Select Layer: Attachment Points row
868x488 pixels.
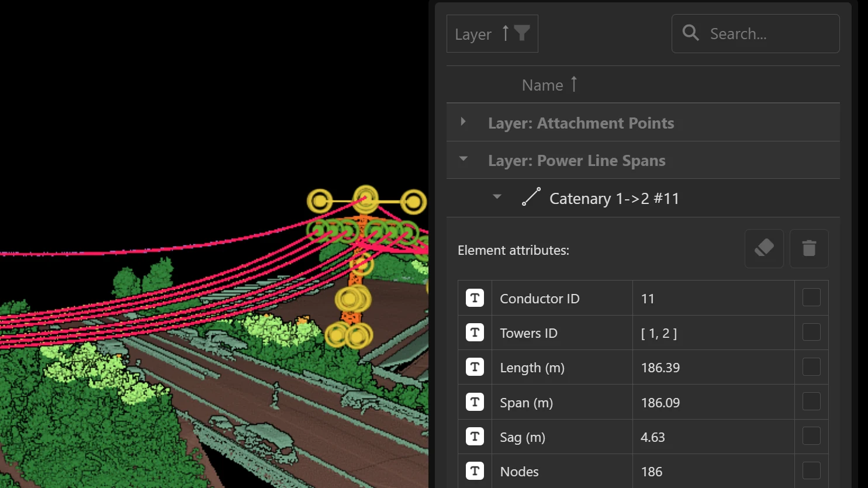643,123
